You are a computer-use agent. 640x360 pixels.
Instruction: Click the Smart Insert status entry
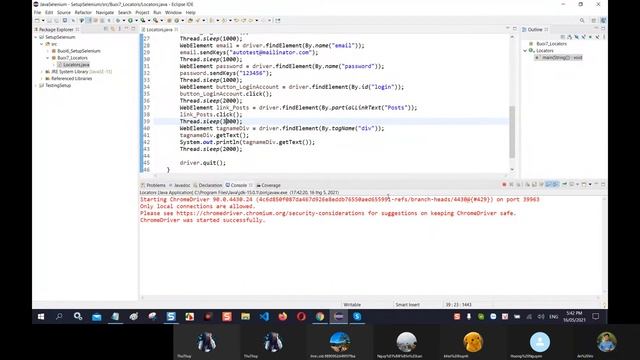(407, 305)
